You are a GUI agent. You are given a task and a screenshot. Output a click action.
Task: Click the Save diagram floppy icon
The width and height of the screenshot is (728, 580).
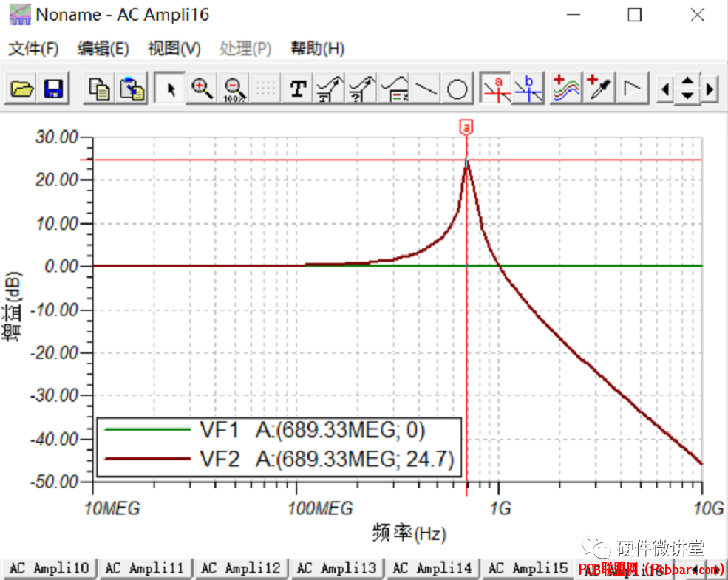pos(53,88)
